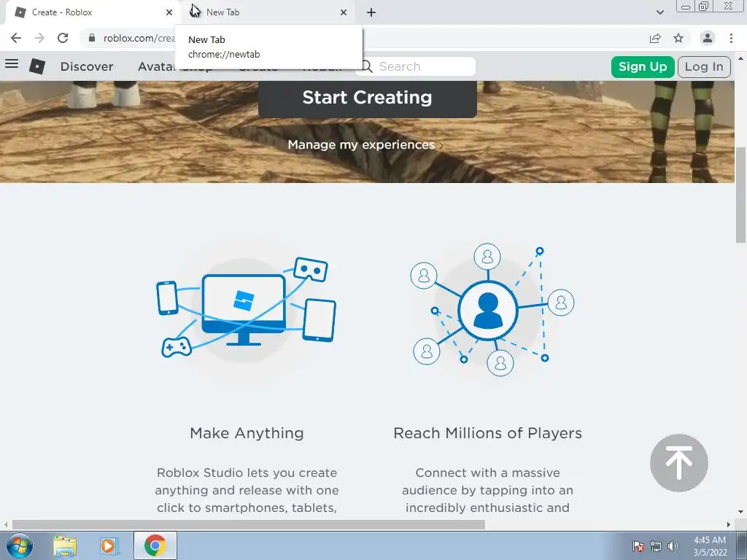Click the scroll down arrow
The height and width of the screenshot is (560, 747).
741,513
